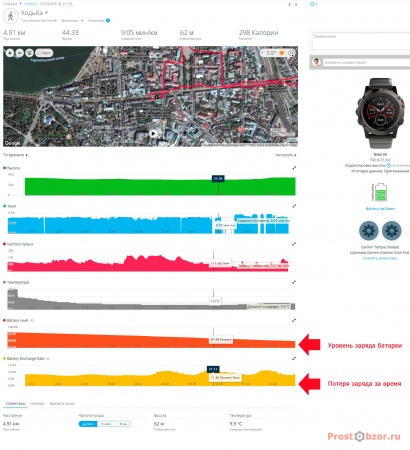
Task: Expand the elevation chart to full size
Action: tap(294, 168)
